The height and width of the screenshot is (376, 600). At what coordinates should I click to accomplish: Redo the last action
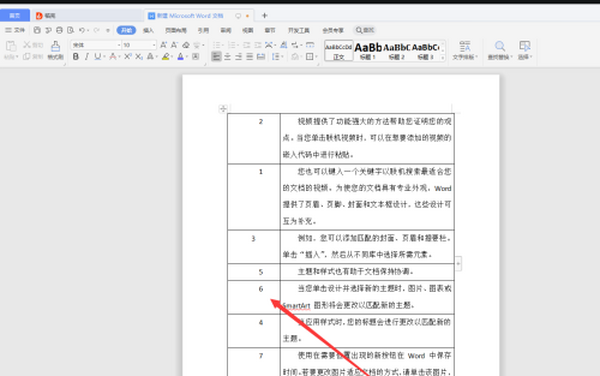pos(96,30)
